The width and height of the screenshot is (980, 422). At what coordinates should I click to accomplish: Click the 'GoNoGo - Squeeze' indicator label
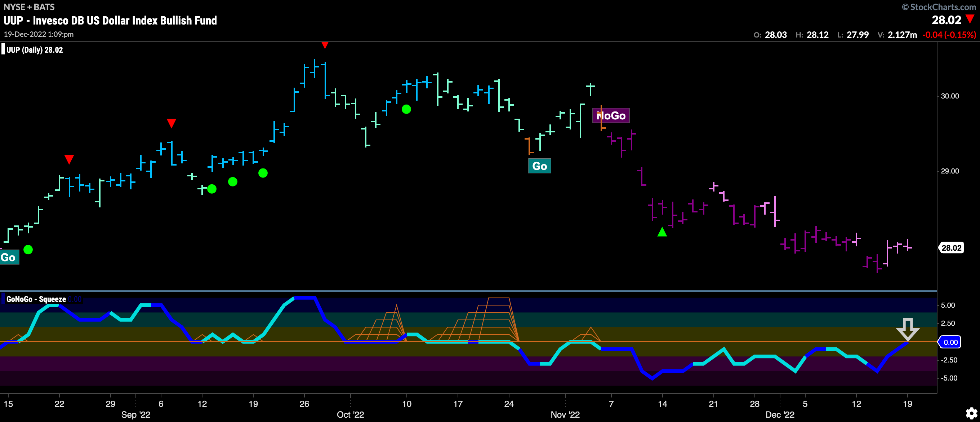[x=36, y=299]
